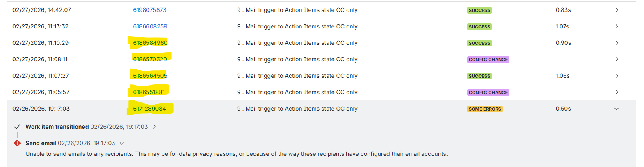Expand the 11:13:32 row chevron
Screen dimensions: 644x167
(617, 26)
